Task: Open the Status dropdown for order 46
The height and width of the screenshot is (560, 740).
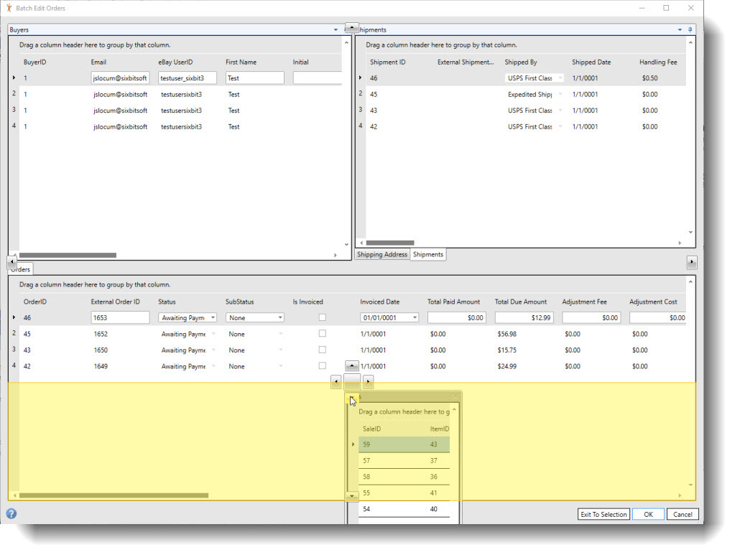Action: click(x=213, y=318)
